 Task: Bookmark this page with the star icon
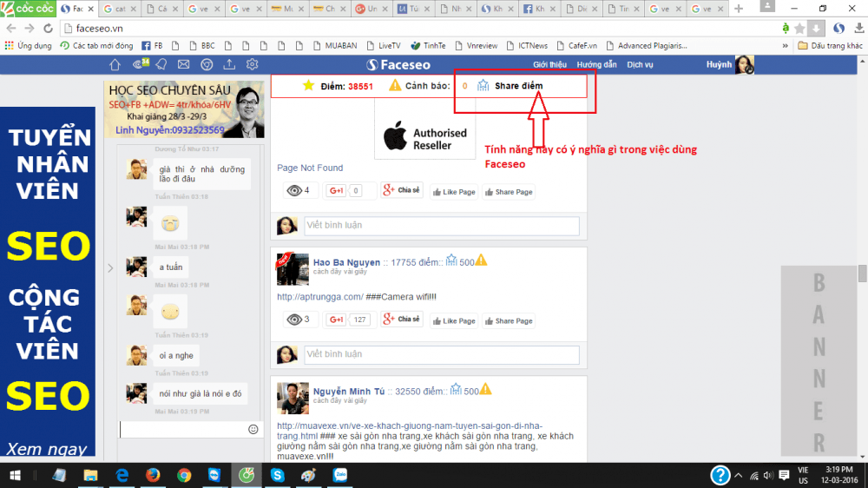(x=799, y=29)
